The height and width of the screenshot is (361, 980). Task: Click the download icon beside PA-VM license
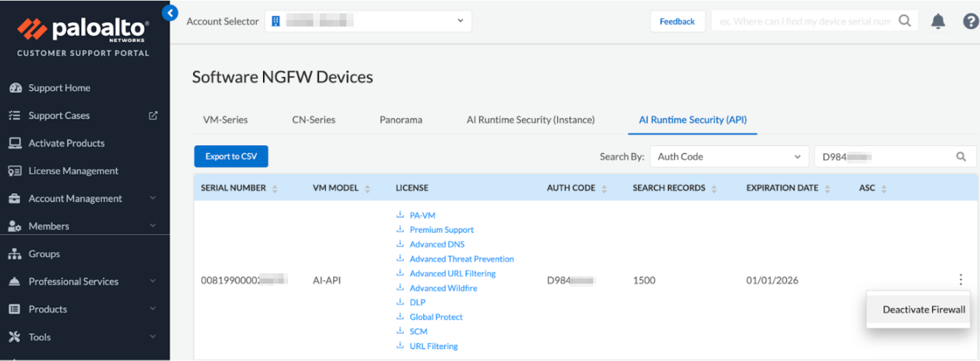[x=400, y=215]
